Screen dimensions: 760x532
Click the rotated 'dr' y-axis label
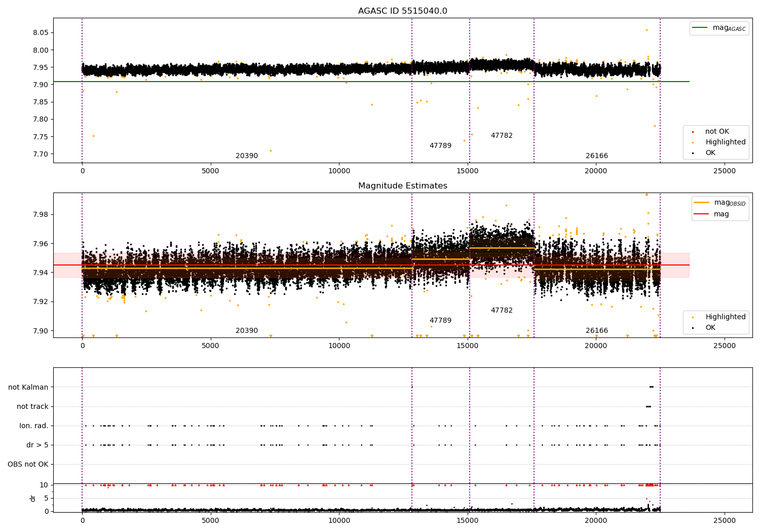(33, 498)
